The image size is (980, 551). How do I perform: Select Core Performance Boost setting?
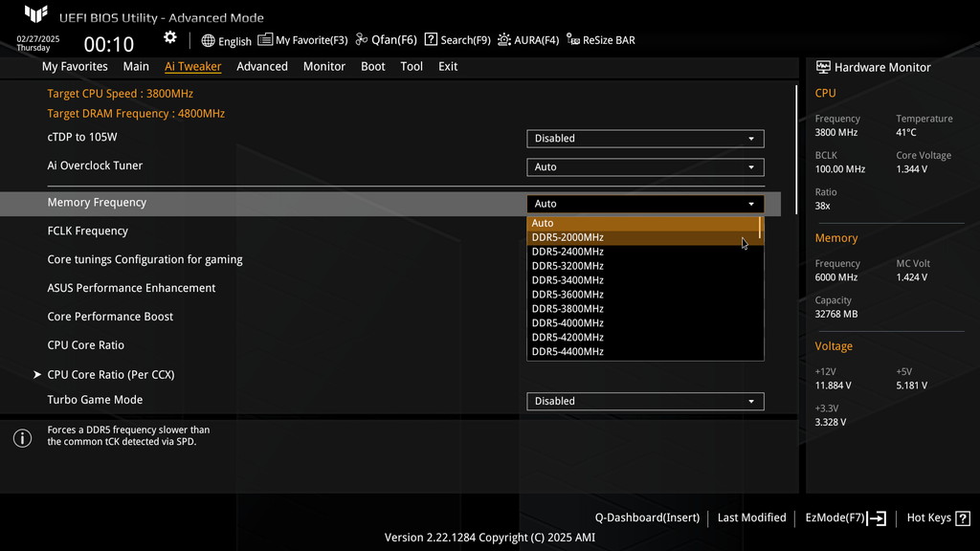click(x=110, y=317)
